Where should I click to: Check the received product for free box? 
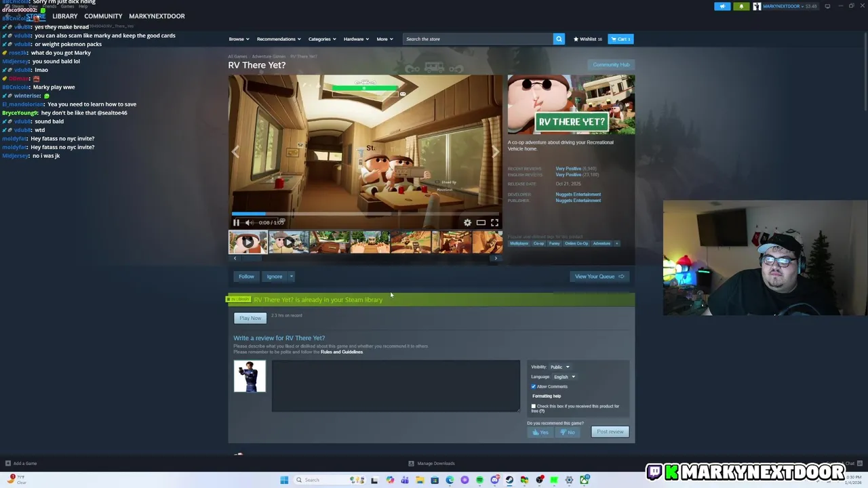click(x=534, y=406)
